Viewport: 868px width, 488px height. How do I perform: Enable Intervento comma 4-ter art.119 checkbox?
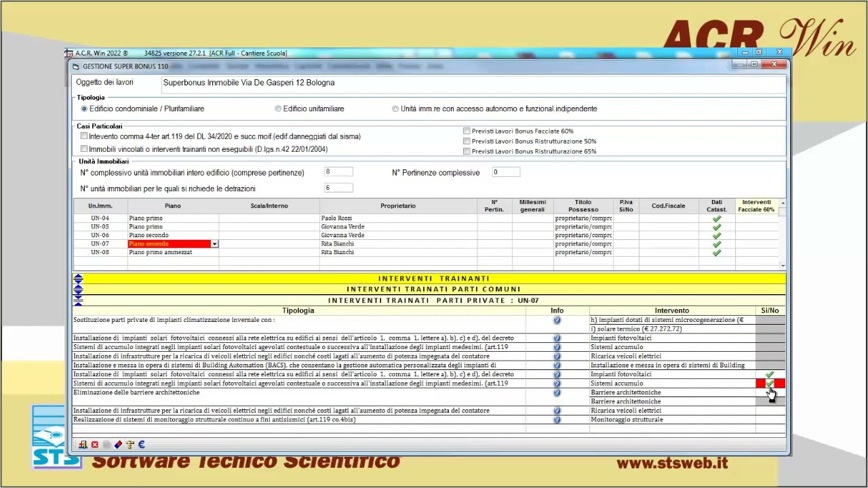[x=84, y=136]
